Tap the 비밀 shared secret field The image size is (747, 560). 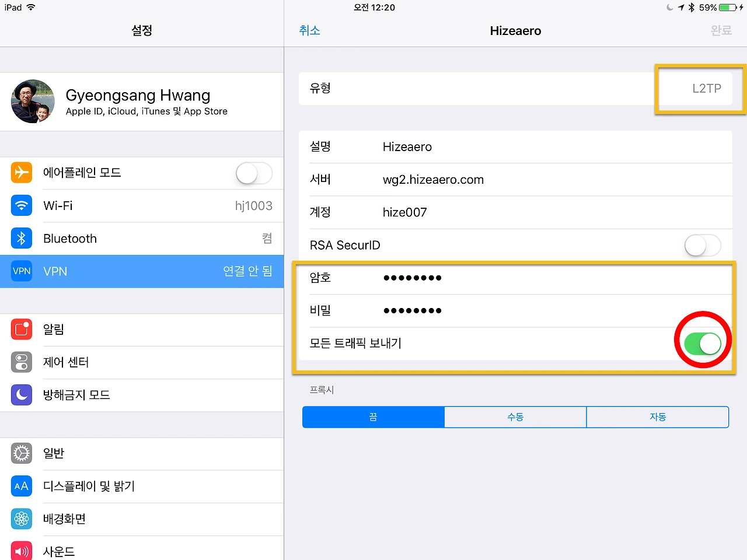pyautogui.click(x=515, y=310)
